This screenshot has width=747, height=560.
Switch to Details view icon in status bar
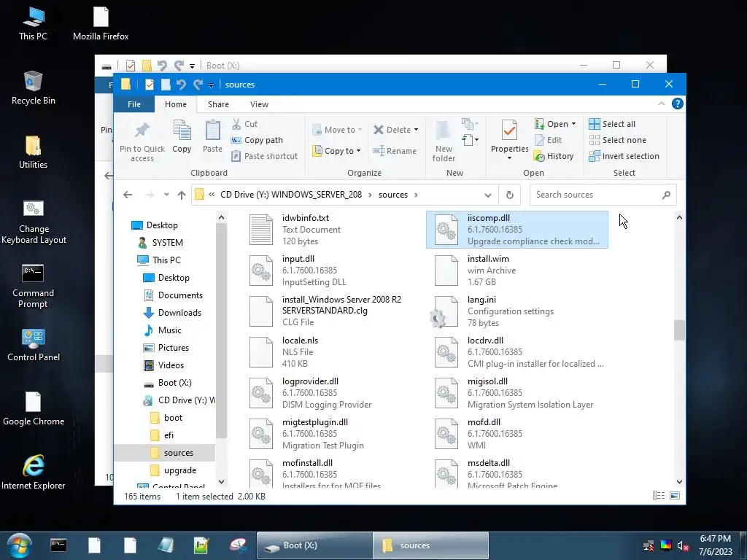(659, 496)
